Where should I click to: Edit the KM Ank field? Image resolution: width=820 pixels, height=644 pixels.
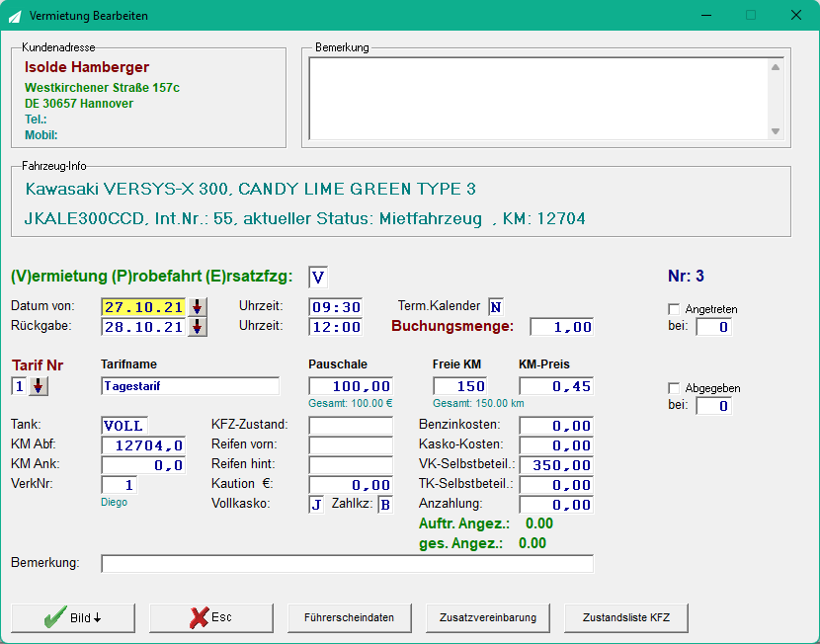[143, 465]
